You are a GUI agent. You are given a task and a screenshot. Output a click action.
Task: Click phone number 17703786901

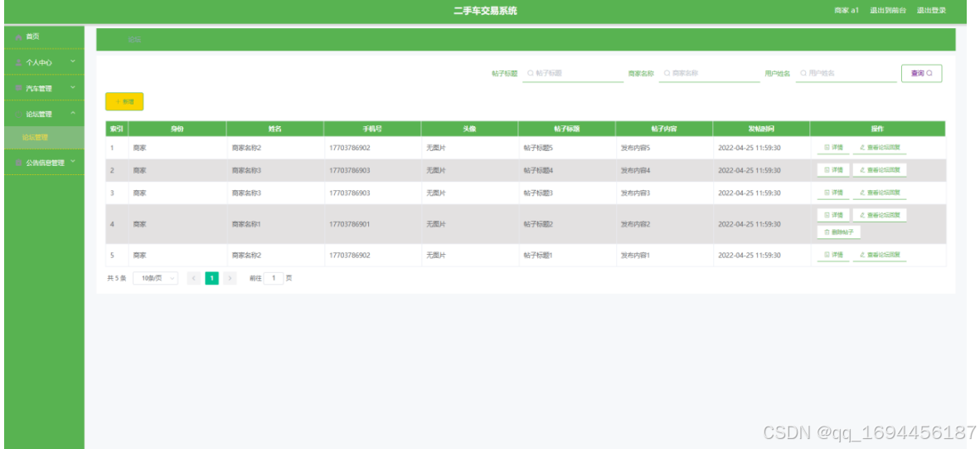pos(349,224)
